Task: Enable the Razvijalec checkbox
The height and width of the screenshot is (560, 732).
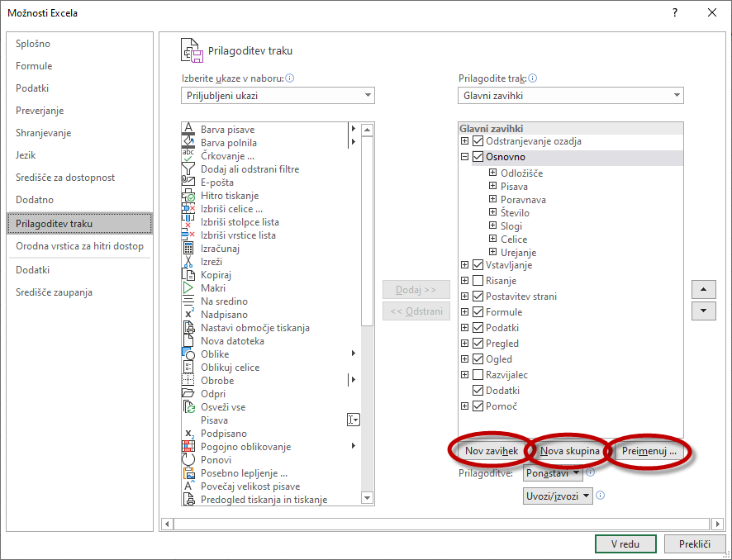Action: point(478,375)
